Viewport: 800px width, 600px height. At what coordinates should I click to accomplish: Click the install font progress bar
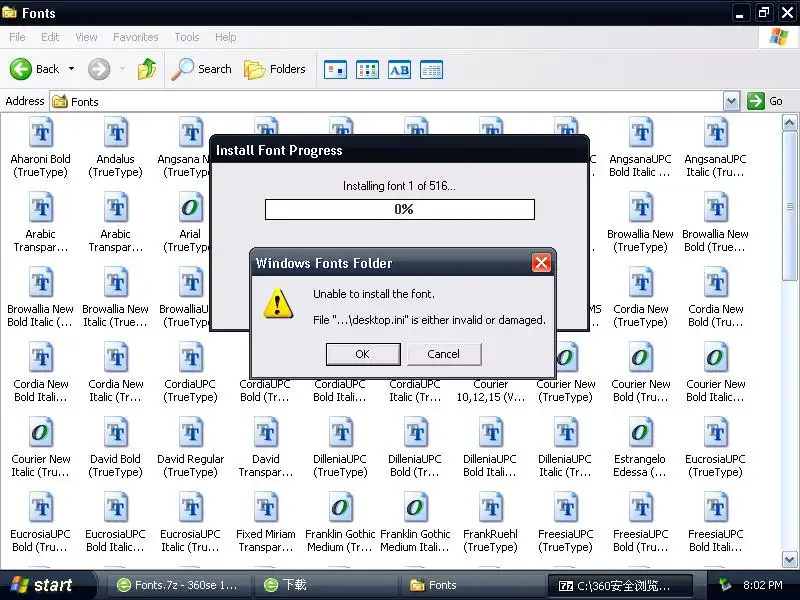[400, 209]
